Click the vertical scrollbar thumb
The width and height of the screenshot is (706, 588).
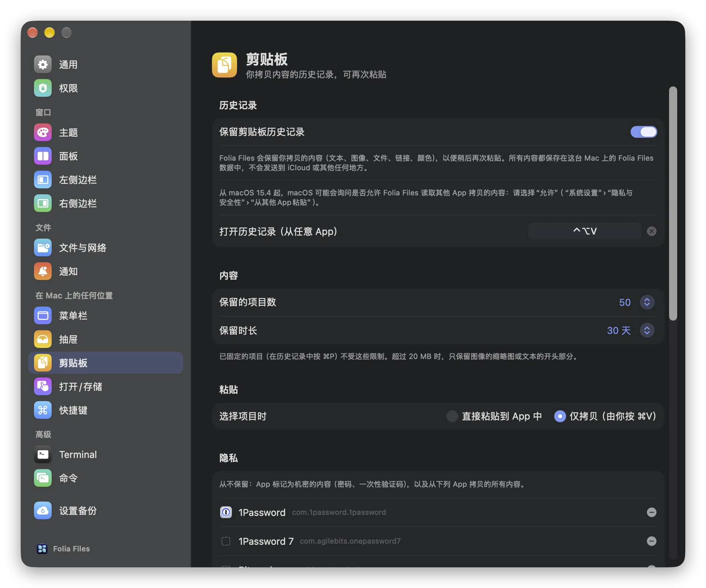673,204
